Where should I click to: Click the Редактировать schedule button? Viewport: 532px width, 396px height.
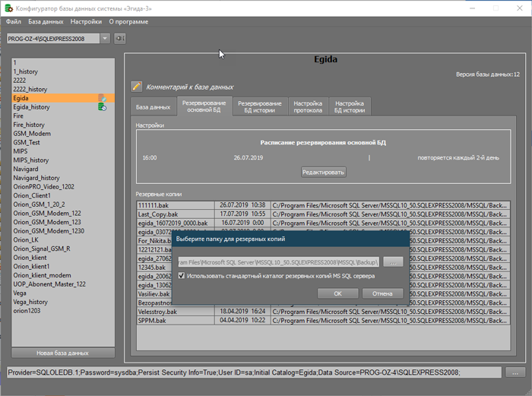pyautogui.click(x=323, y=172)
